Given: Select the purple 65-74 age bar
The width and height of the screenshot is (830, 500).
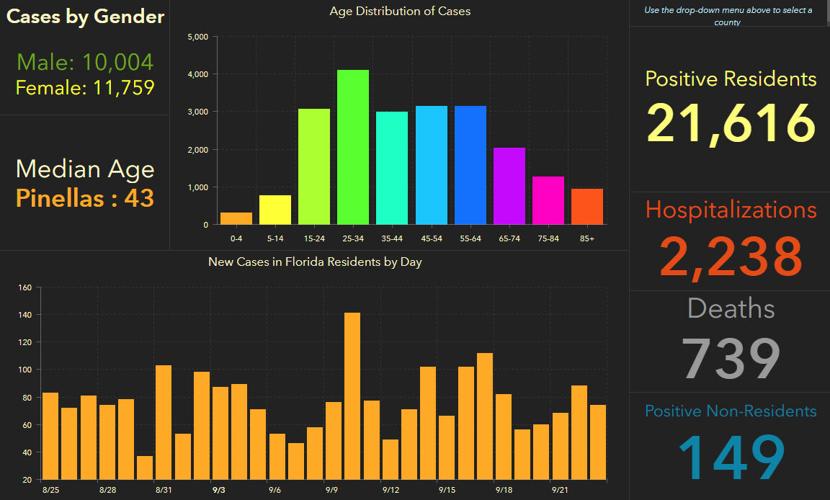Looking at the screenshot, I should (x=509, y=186).
